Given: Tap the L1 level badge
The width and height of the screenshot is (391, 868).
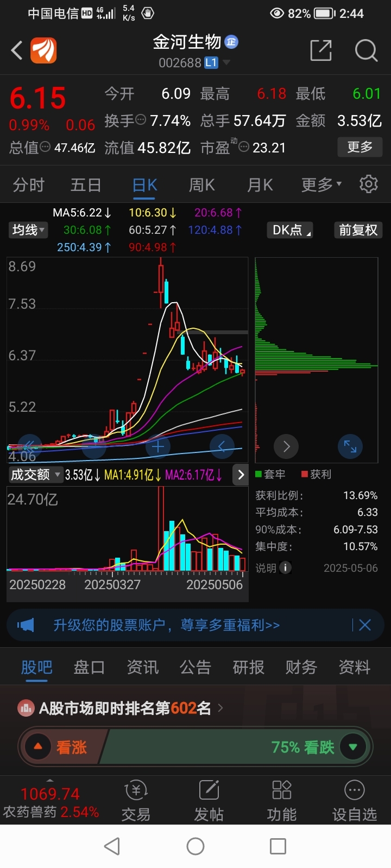Looking at the screenshot, I should coord(211,63).
